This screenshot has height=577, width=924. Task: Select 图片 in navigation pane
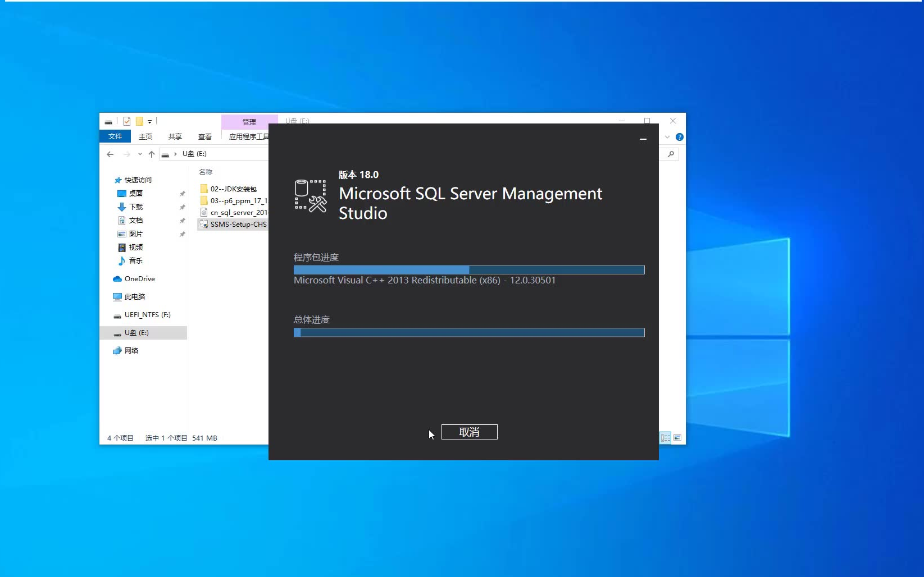[x=130, y=233]
